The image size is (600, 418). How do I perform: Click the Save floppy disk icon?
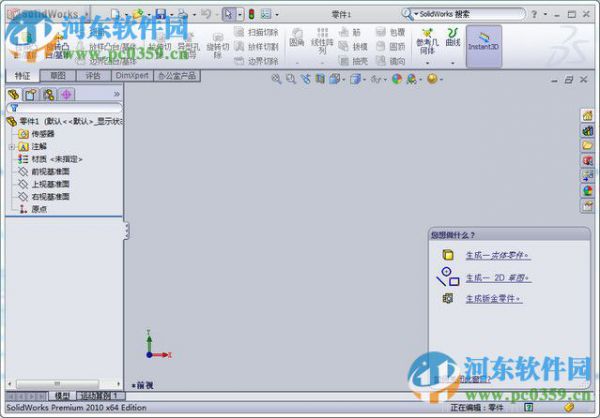pyautogui.click(x=161, y=15)
